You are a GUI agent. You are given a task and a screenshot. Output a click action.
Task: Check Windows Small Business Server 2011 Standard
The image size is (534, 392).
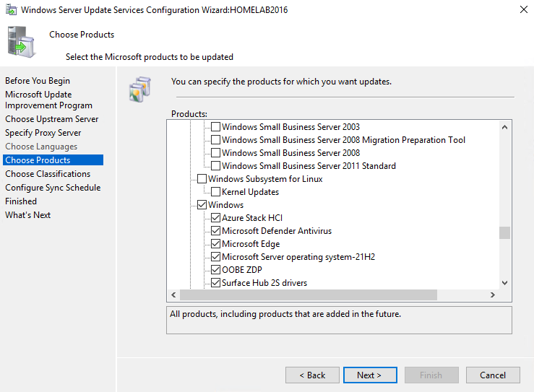coord(215,166)
